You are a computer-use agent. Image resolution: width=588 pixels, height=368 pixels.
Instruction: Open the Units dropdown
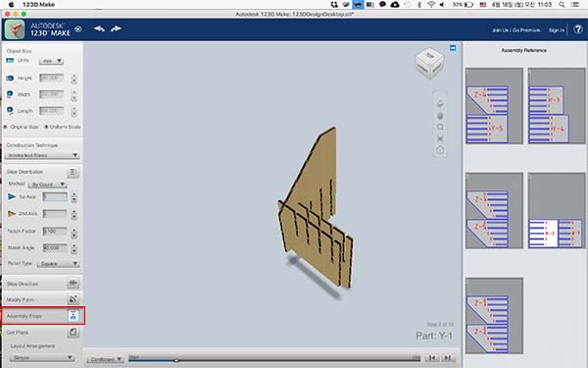click(51, 61)
